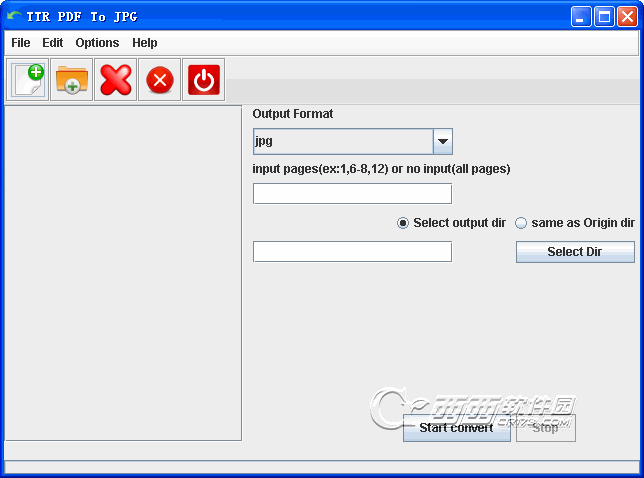Remove selected file with red X icon
Screen dimensions: 644x478
pyautogui.click(x=115, y=80)
